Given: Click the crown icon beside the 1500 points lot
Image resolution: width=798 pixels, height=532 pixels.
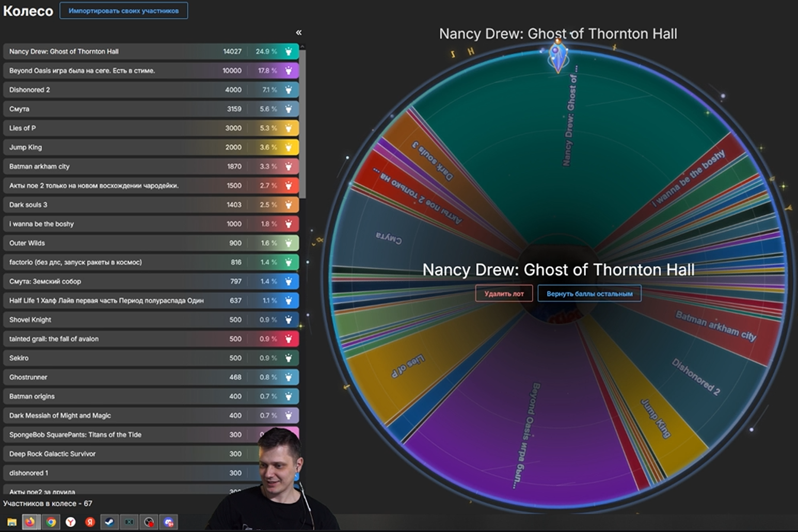Looking at the screenshot, I should (289, 185).
